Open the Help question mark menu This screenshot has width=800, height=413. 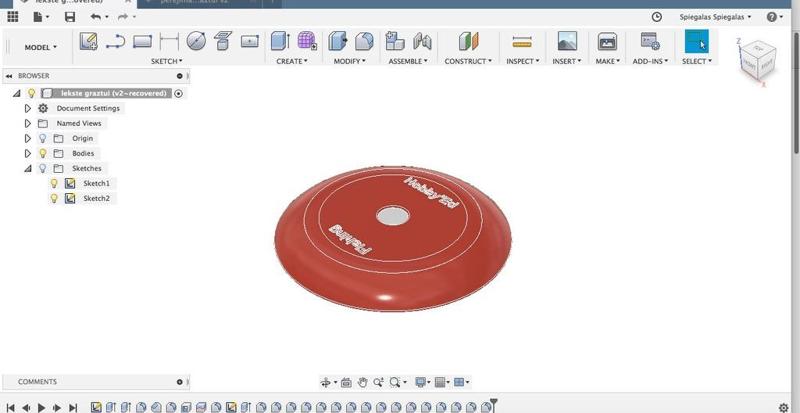coord(774,17)
